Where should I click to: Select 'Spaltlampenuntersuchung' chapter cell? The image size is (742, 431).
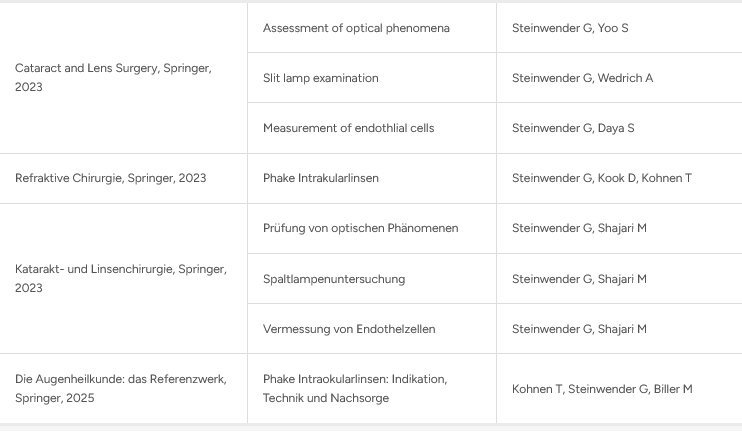(x=334, y=278)
